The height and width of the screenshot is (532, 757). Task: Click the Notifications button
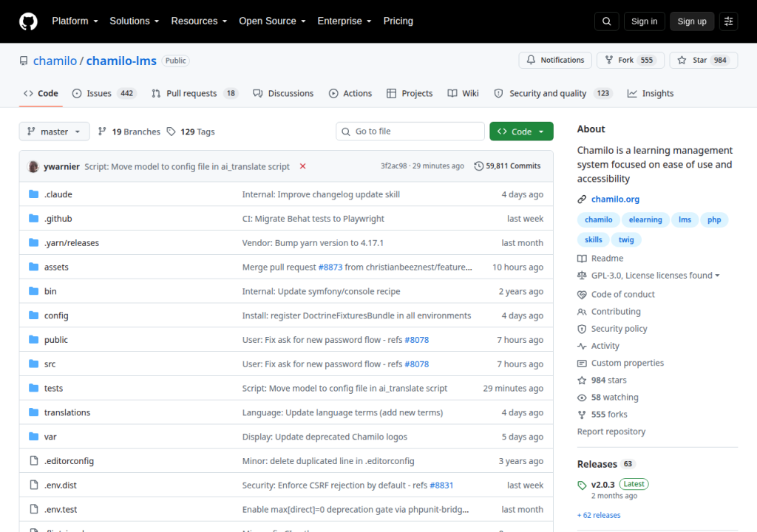point(555,60)
